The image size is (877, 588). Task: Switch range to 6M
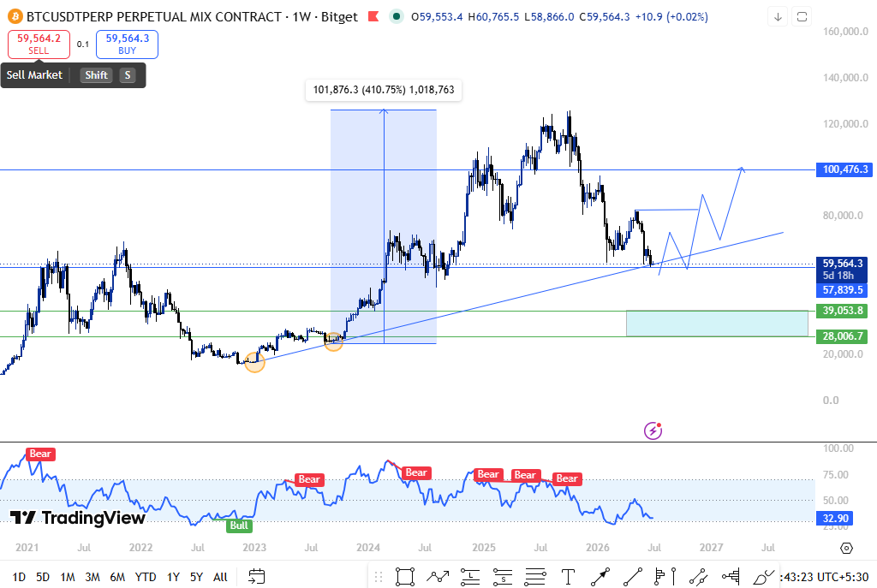click(x=117, y=577)
